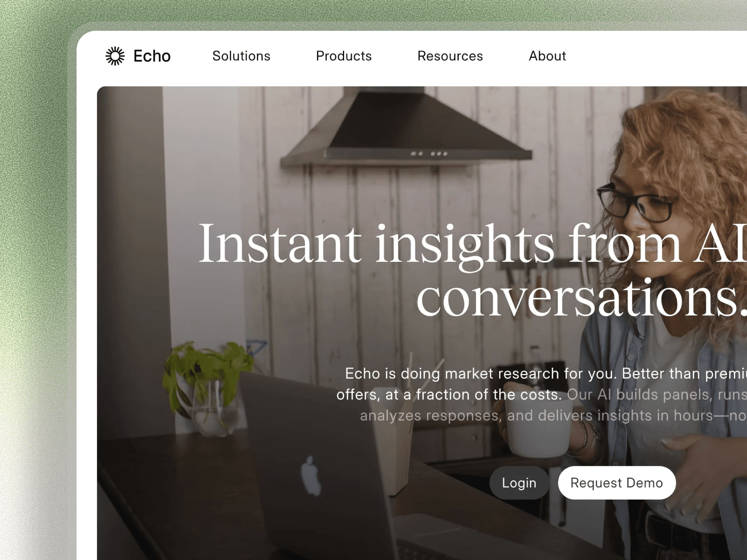
Task: Click the white Request Demo button
Action: [617, 483]
